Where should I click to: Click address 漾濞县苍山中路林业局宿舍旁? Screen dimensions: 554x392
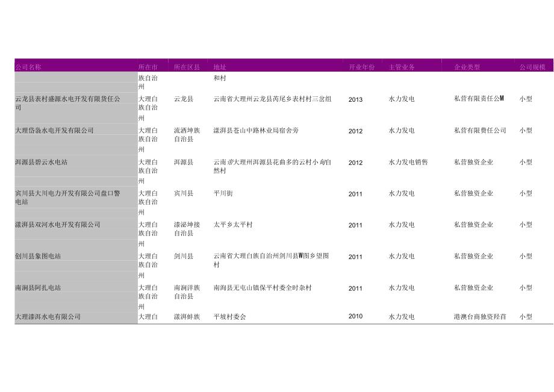click(x=256, y=130)
